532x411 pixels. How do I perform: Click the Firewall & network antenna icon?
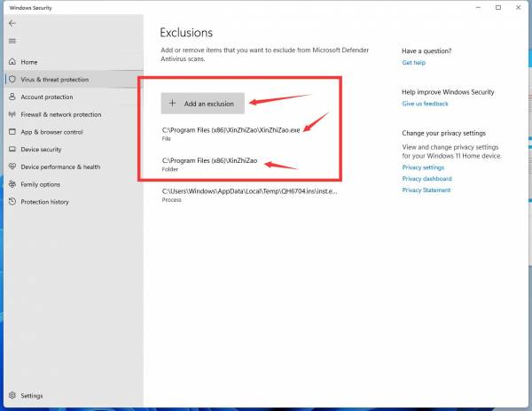point(12,114)
